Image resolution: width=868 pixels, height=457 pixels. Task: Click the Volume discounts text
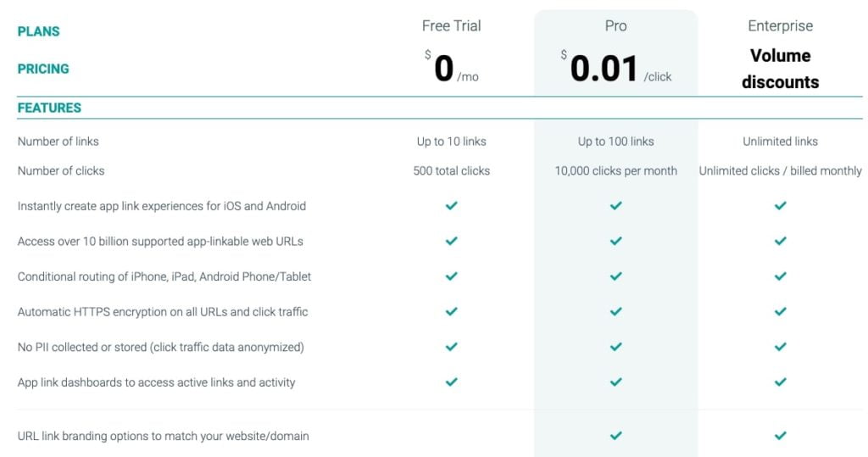pyautogui.click(x=780, y=69)
